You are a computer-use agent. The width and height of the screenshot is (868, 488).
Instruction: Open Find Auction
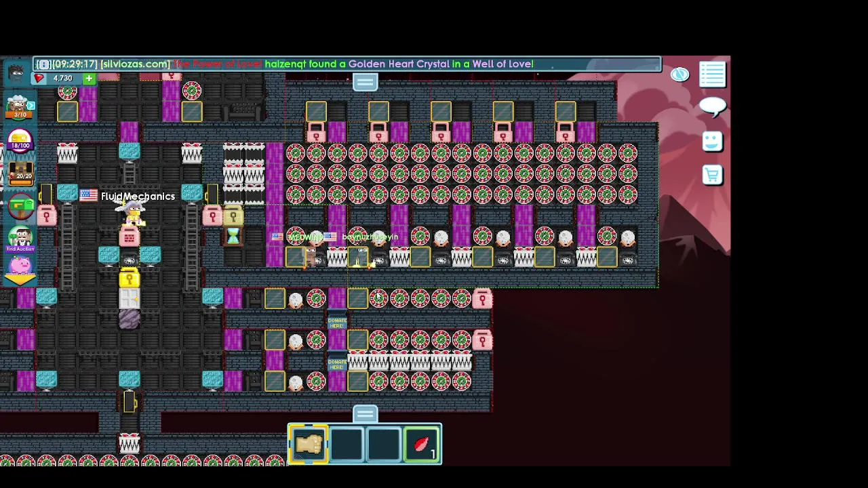coord(20,239)
